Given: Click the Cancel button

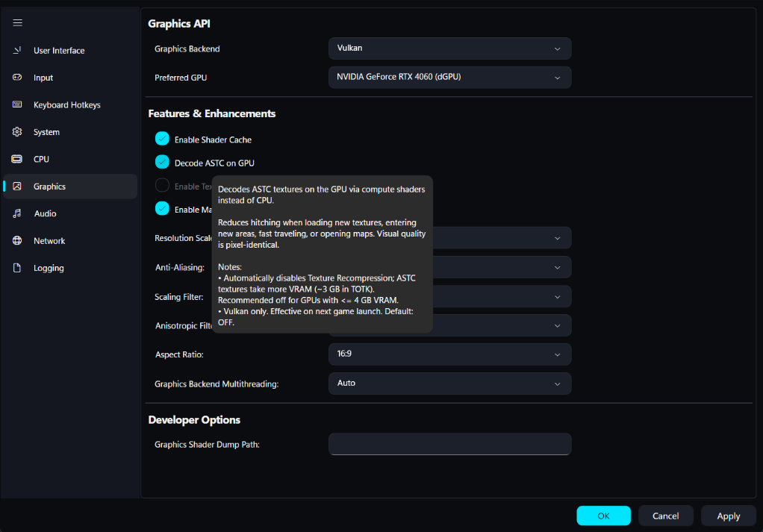Looking at the screenshot, I should tap(665, 516).
